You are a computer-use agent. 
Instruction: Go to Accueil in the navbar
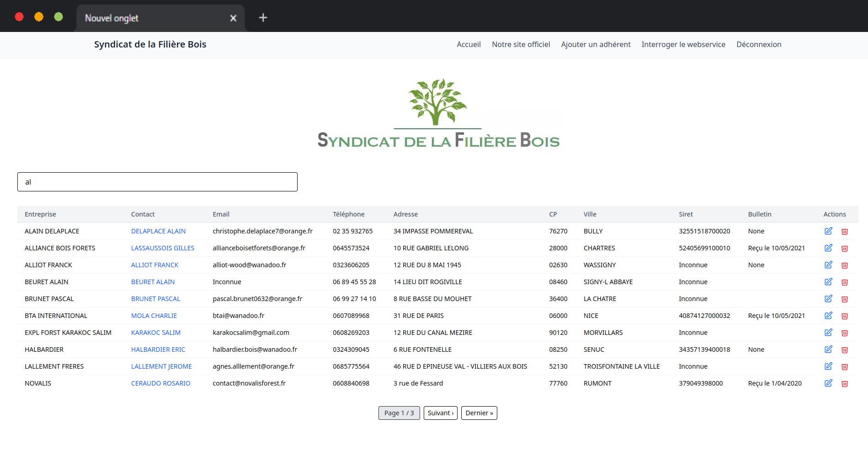tap(469, 44)
